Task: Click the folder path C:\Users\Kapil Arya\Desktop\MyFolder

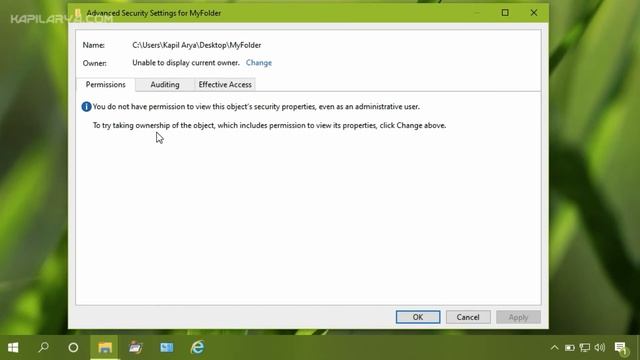Action: [197, 45]
